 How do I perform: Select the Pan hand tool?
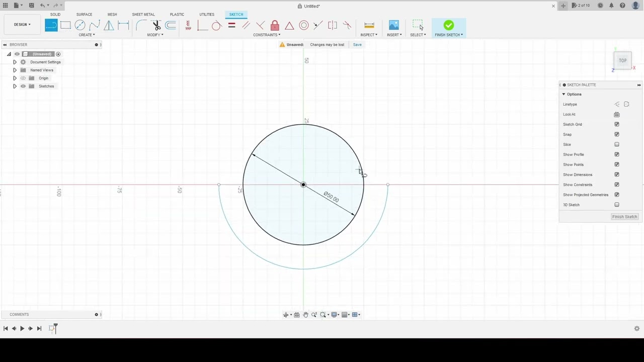tap(305, 315)
